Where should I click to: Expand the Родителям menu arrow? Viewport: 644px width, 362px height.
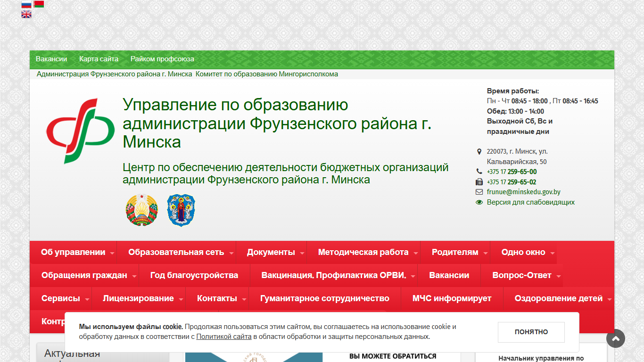(x=486, y=253)
